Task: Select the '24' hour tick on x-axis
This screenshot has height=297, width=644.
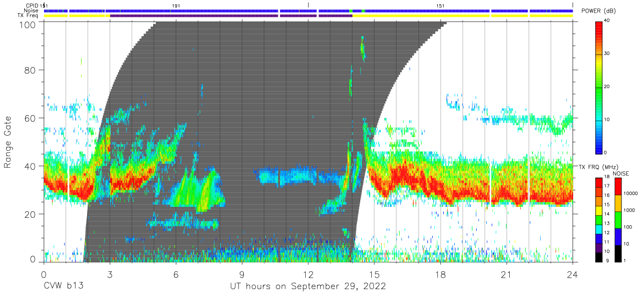Action: [573, 274]
